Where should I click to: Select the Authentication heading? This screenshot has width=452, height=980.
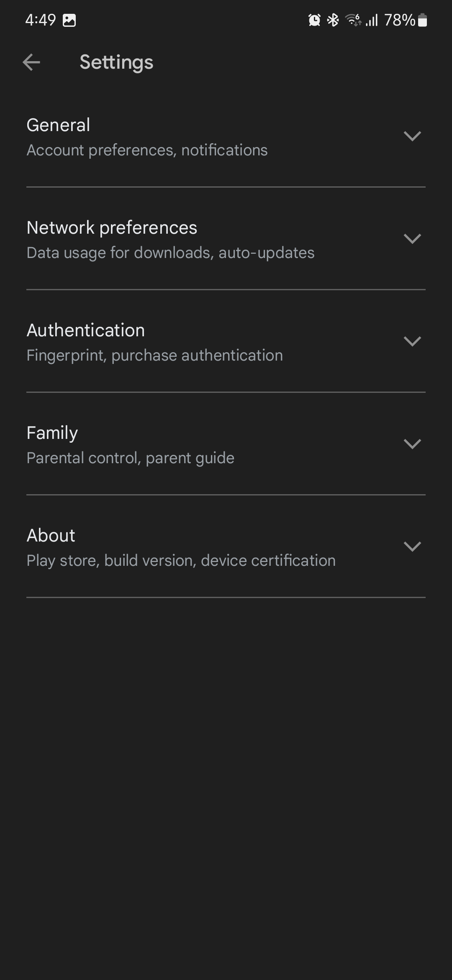click(x=86, y=330)
